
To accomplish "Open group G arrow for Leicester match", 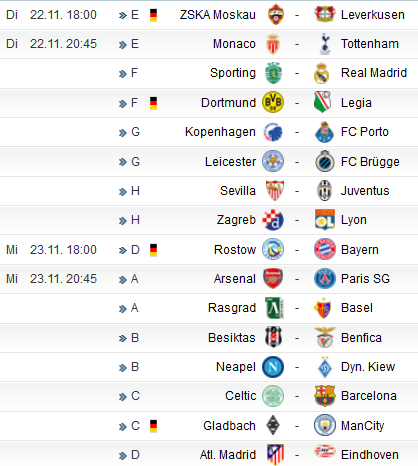I will [123, 162].
